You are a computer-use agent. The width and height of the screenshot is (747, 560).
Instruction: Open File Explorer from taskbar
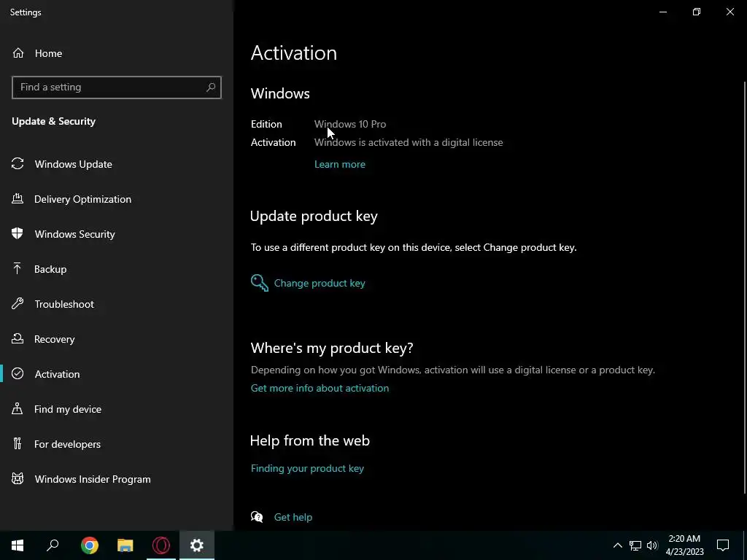(125, 545)
